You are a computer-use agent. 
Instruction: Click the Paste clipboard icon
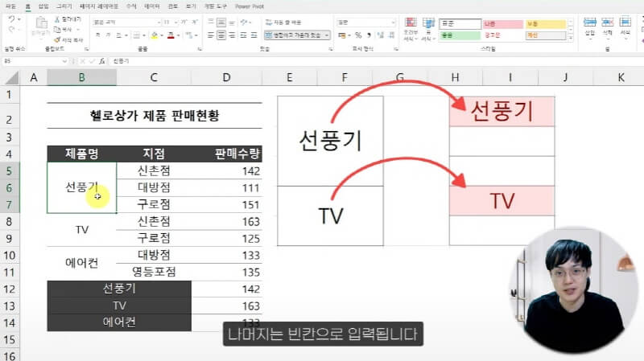click(x=41, y=23)
